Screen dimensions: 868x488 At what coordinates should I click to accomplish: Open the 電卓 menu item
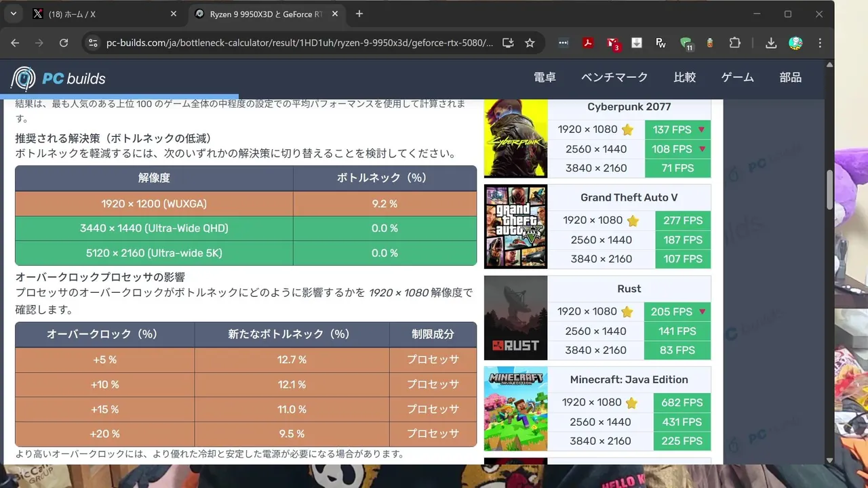point(545,77)
